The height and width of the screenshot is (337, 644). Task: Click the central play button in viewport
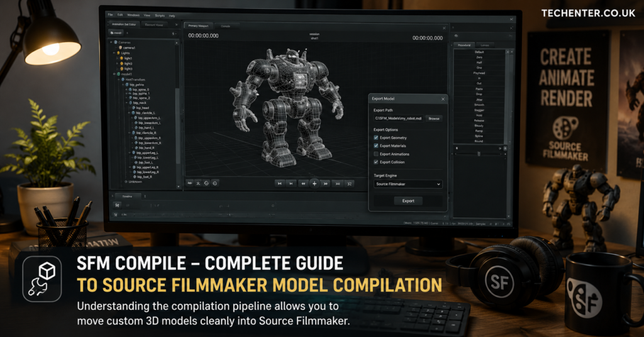(314, 184)
